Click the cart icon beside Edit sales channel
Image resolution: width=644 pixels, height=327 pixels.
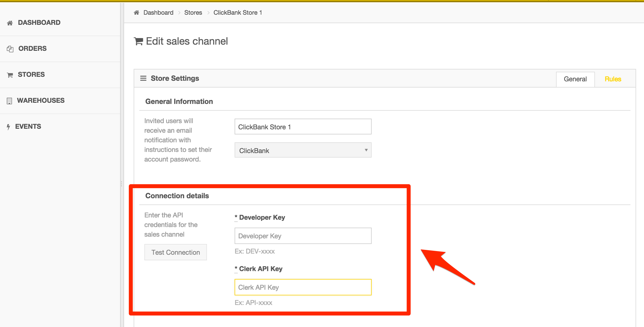click(138, 41)
